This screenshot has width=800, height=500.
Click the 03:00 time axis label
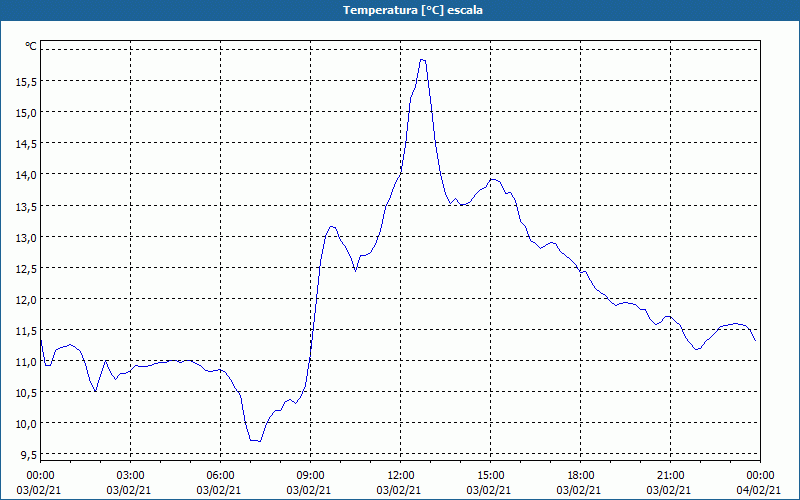[x=131, y=476]
